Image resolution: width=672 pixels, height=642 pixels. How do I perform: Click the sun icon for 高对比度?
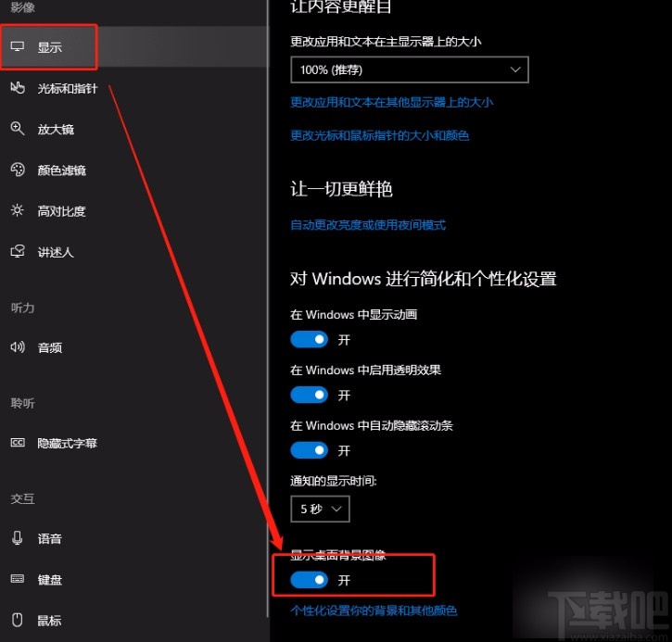click(x=17, y=210)
